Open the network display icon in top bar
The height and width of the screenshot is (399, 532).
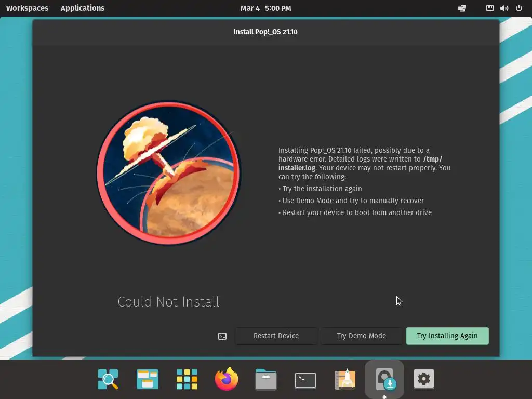462,8
